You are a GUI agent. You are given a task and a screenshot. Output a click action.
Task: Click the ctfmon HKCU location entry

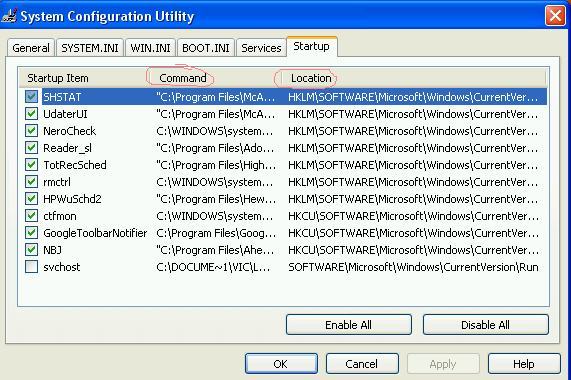coord(413,216)
